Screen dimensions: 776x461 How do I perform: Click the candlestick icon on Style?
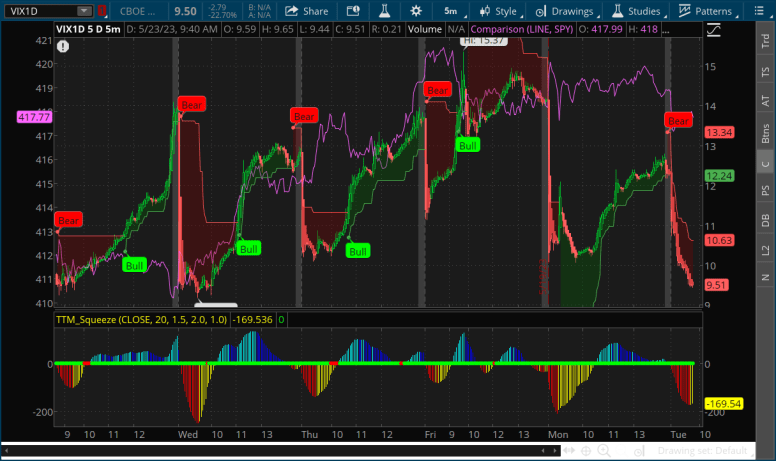(485, 11)
